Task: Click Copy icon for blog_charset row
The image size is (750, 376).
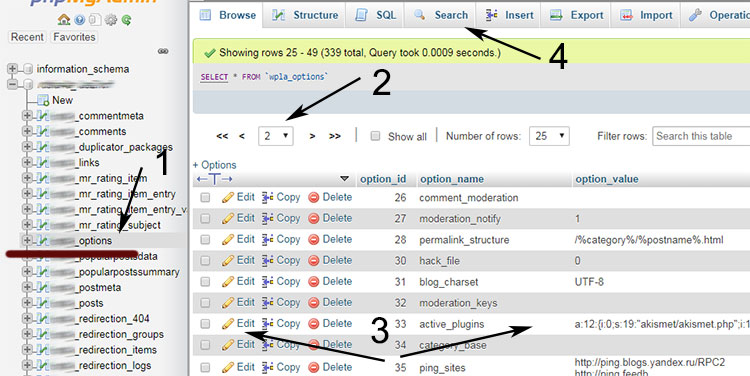Action: [x=267, y=282]
